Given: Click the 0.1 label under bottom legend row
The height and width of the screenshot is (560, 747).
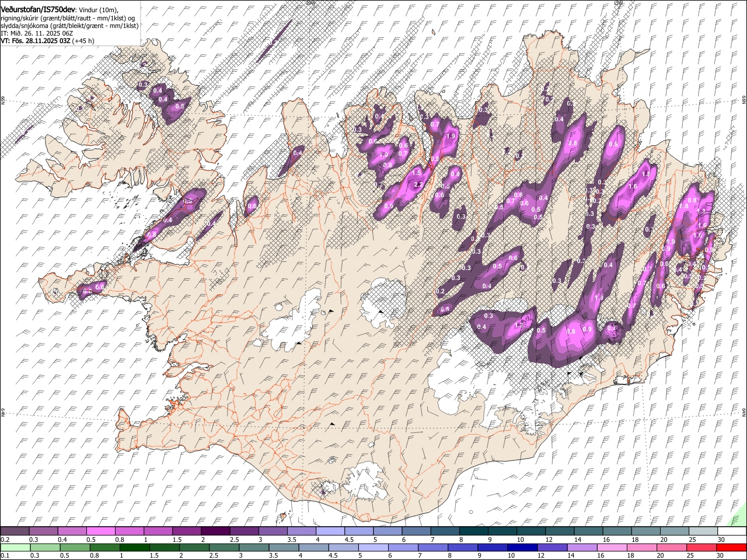Looking at the screenshot, I should (x=5, y=555).
